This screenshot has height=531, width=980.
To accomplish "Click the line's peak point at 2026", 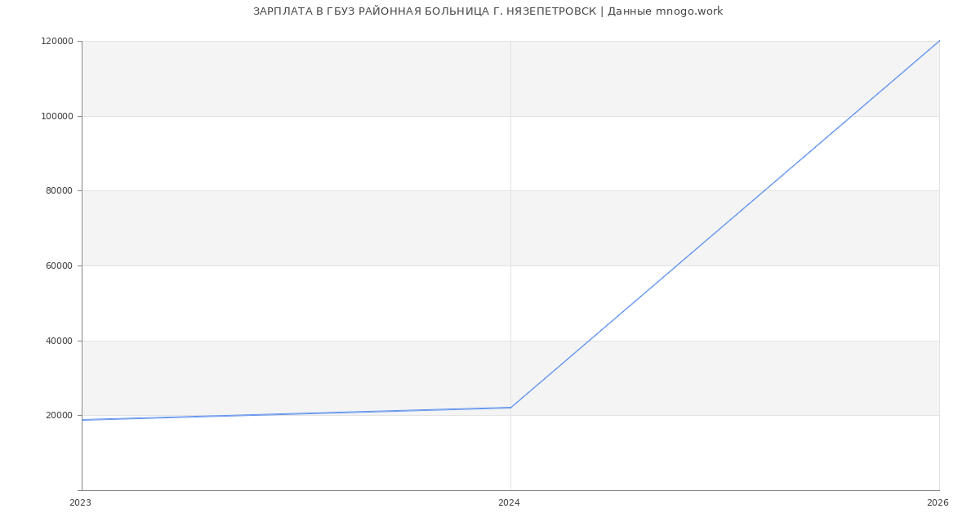I will point(939,41).
